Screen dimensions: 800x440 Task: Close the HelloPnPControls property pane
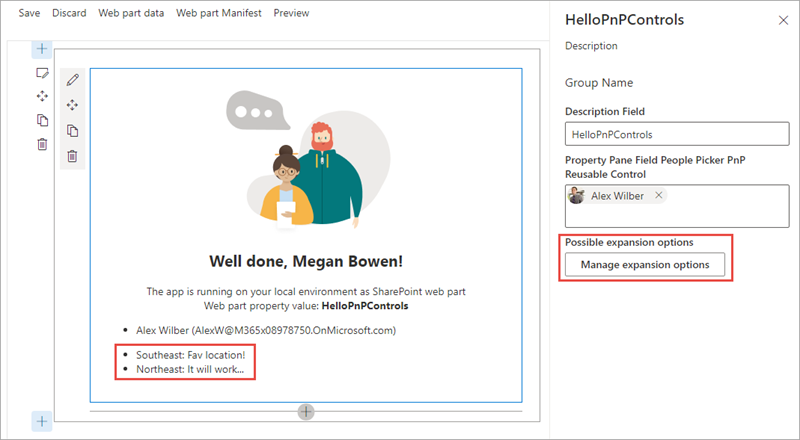point(783,20)
